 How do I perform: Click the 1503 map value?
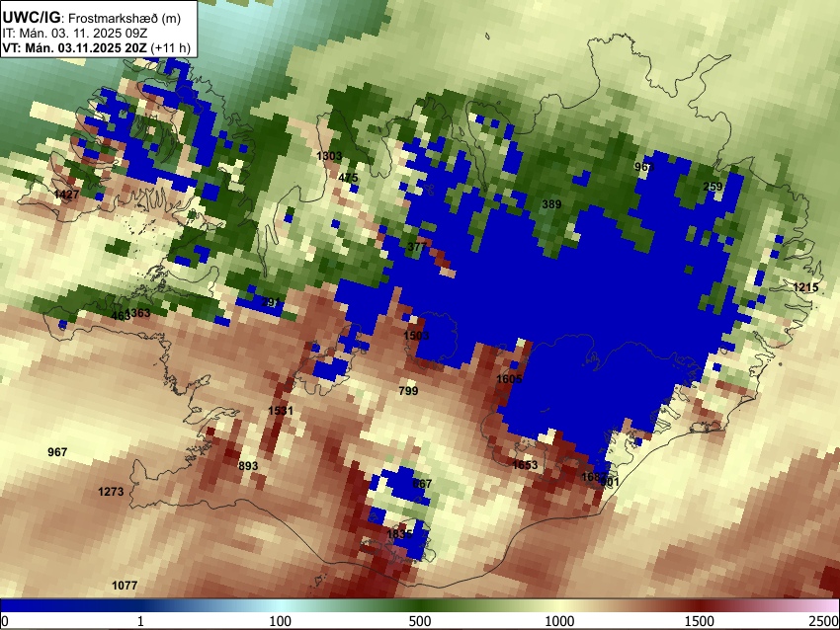(x=416, y=336)
